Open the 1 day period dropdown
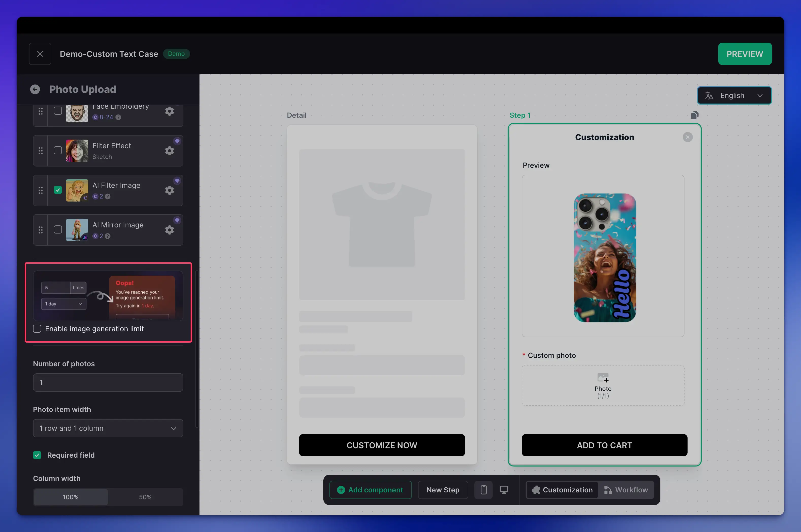The height and width of the screenshot is (532, 801). [x=63, y=304]
